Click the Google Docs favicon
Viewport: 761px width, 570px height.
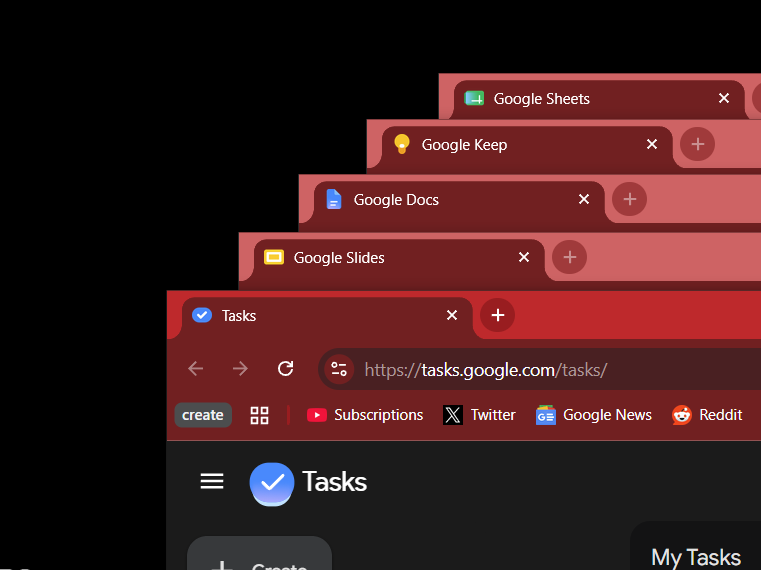point(334,199)
